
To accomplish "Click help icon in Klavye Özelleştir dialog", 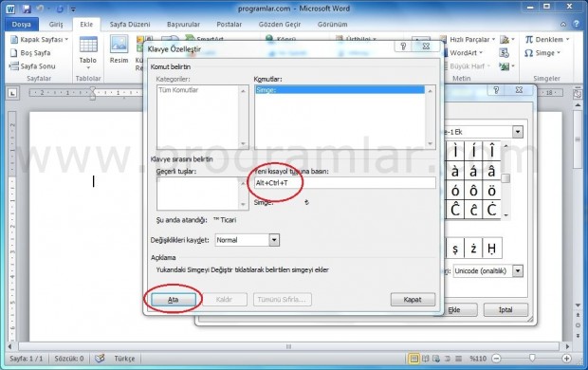I will pyautogui.click(x=403, y=46).
